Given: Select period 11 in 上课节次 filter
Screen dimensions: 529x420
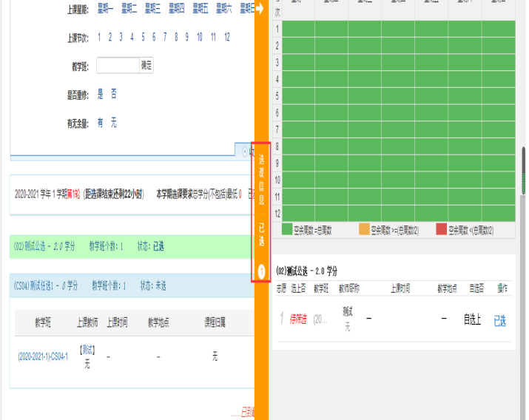Looking at the screenshot, I should [x=213, y=37].
